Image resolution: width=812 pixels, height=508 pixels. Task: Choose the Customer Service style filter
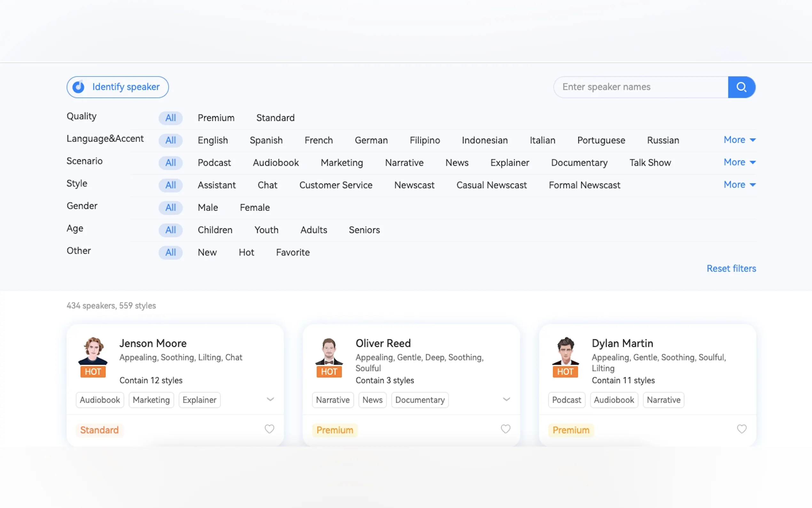click(x=336, y=185)
